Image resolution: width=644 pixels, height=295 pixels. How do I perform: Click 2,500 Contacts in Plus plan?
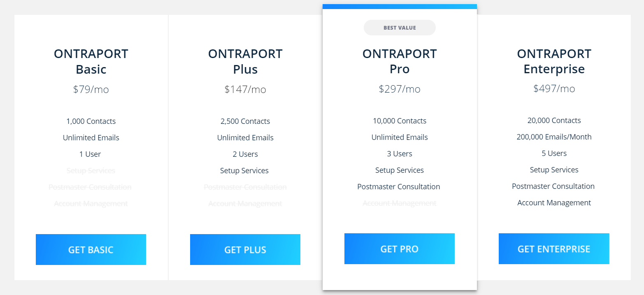(245, 121)
